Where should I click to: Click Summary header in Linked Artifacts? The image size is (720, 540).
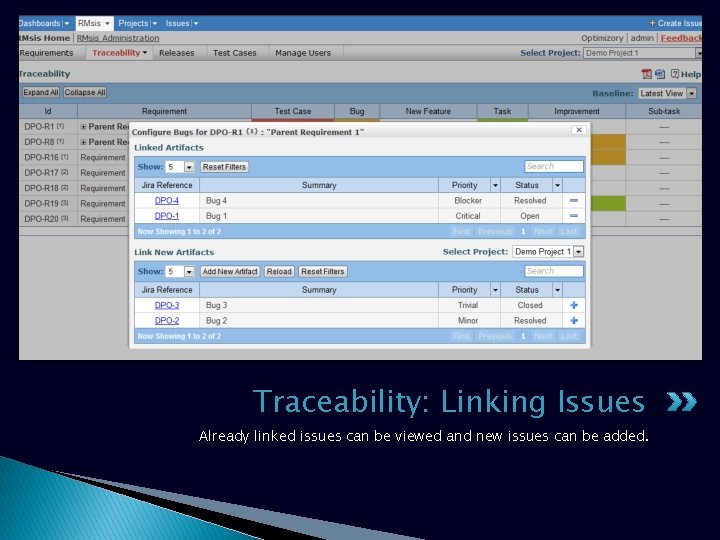319,186
